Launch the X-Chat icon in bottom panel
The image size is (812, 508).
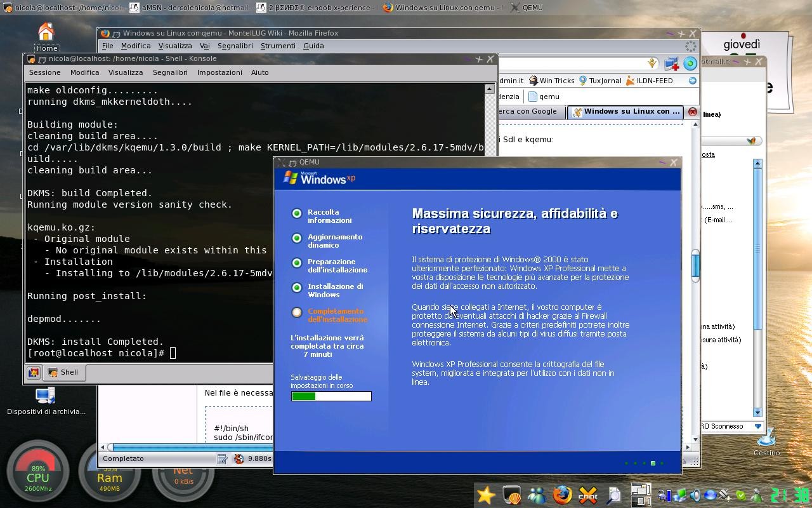coord(587,495)
